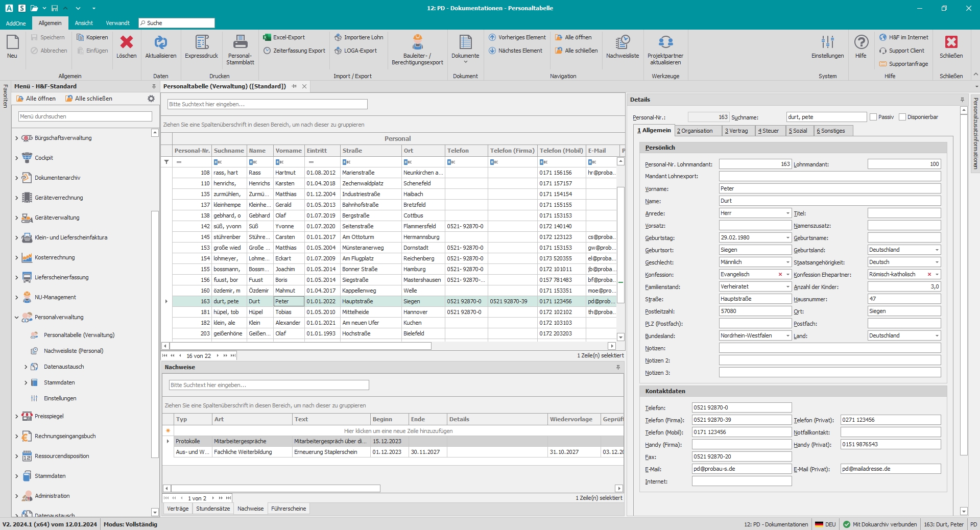Open the Bundesland dropdown
This screenshot has height=530, width=980.
787,336
